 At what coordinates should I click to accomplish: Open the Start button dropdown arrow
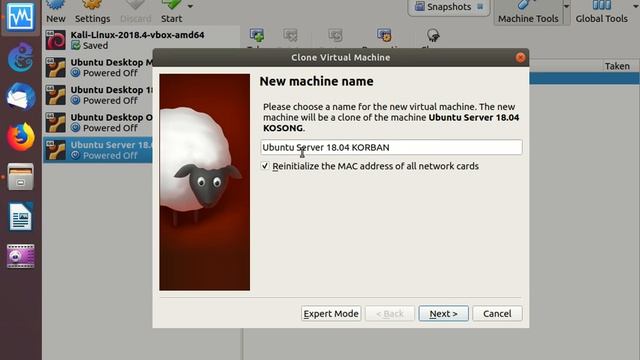[190, 6]
